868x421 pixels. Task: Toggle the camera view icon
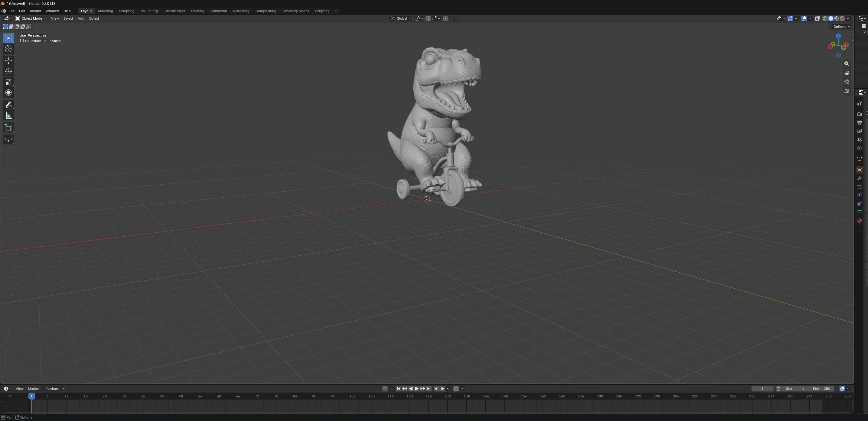pos(847,82)
